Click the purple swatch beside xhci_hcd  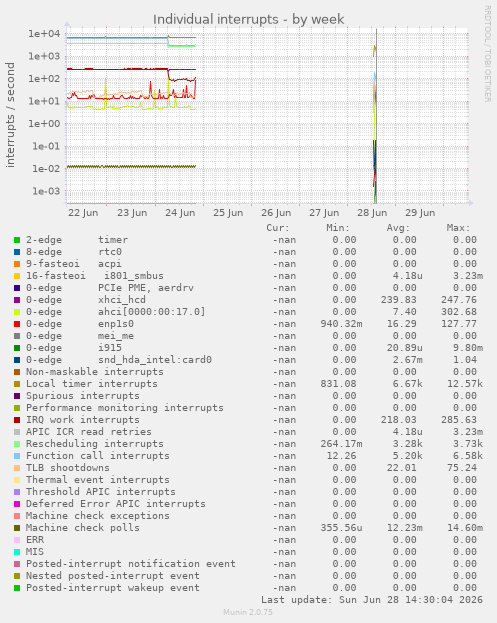click(17, 300)
